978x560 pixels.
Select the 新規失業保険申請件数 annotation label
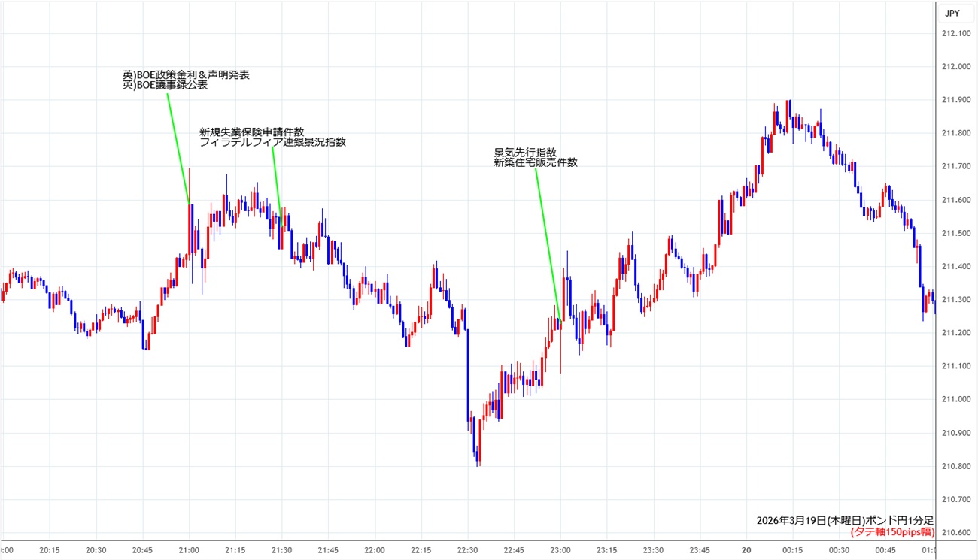point(251,132)
